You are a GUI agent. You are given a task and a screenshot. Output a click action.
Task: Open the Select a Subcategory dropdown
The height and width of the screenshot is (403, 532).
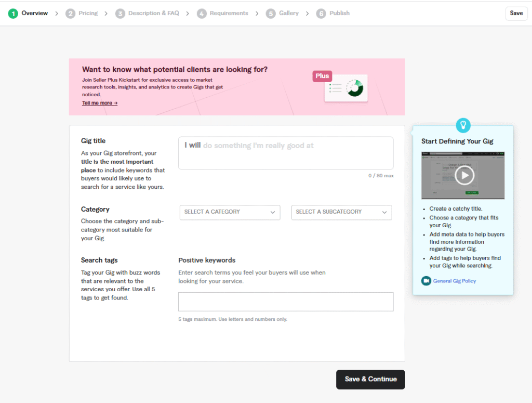[341, 212]
